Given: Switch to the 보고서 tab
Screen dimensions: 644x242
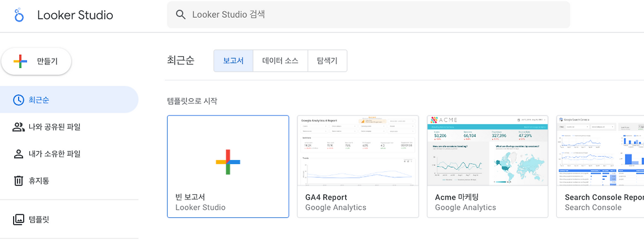Looking at the screenshot, I should 233,61.
